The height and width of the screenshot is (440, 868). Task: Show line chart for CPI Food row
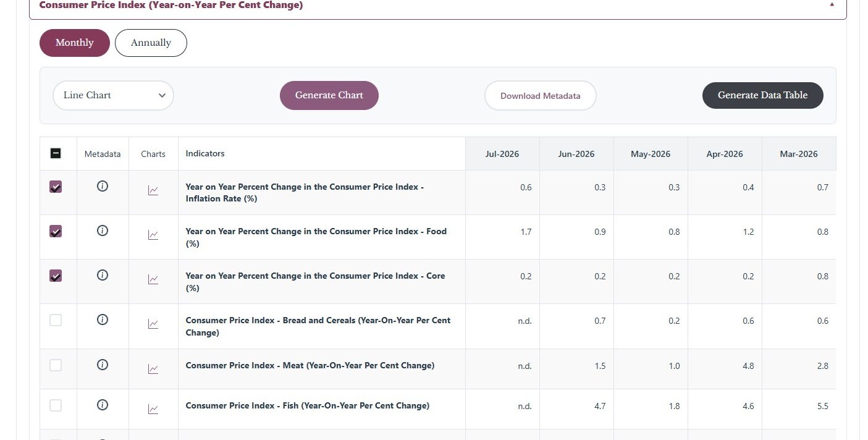pyautogui.click(x=153, y=235)
